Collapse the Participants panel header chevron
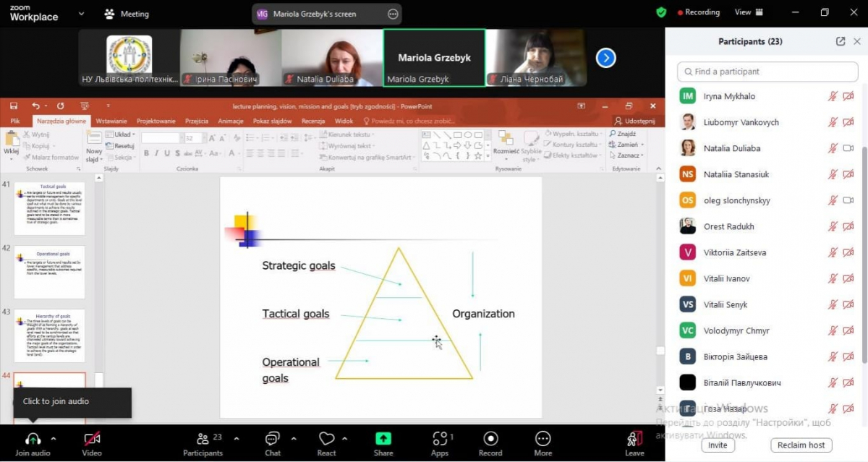This screenshot has width=868, height=462. [x=857, y=42]
